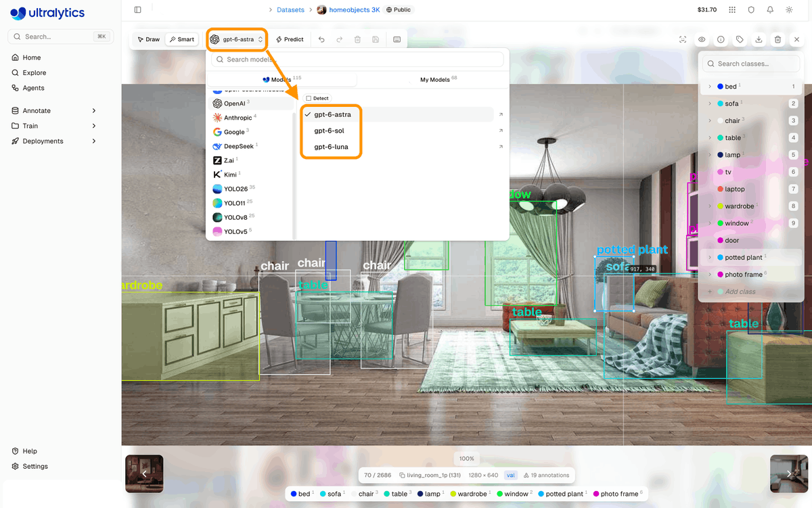Toggle the light/dark theme sun icon
Image resolution: width=812 pixels, height=508 pixels.
coord(789,10)
